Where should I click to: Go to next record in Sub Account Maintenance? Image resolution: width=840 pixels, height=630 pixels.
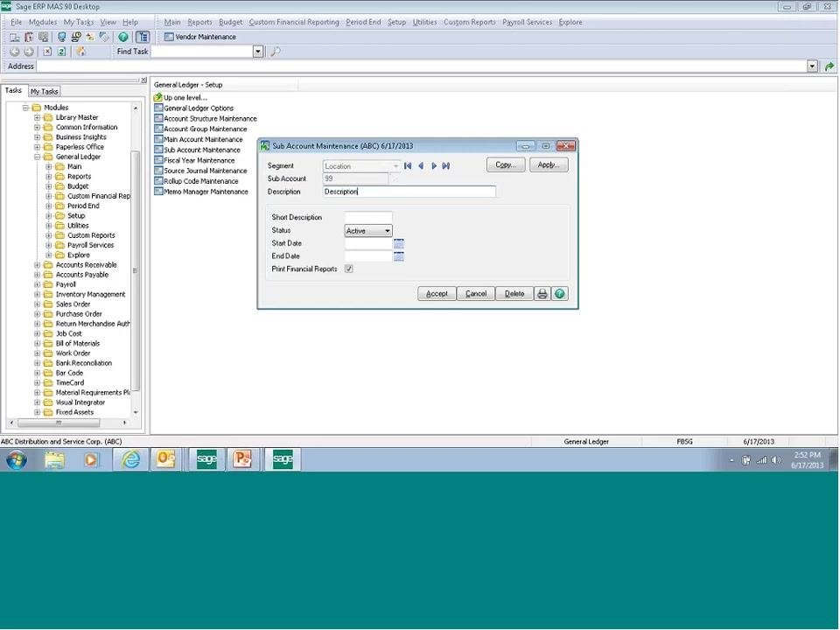[x=434, y=166]
